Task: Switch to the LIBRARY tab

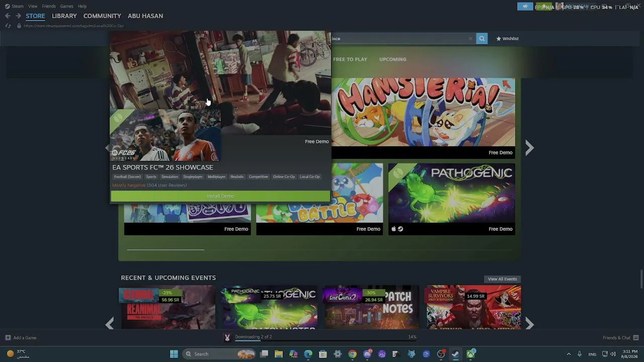Action: pyautogui.click(x=64, y=16)
